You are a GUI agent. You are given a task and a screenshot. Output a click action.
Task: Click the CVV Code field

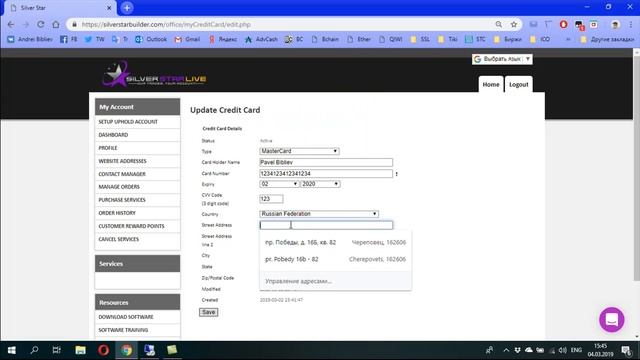(271, 199)
